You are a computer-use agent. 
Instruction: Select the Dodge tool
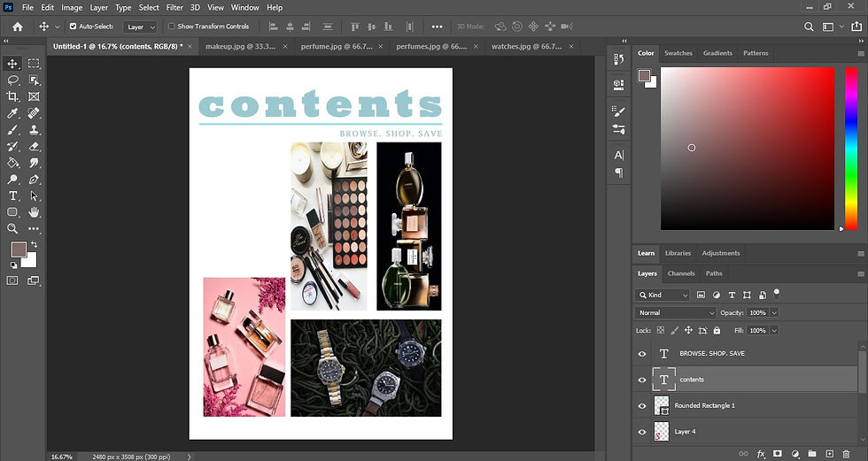(12, 180)
